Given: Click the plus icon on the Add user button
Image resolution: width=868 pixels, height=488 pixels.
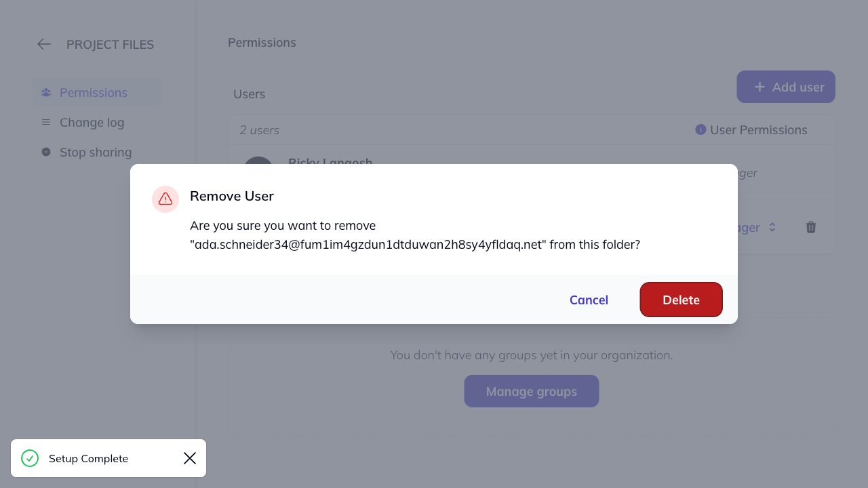Looking at the screenshot, I should (x=759, y=87).
